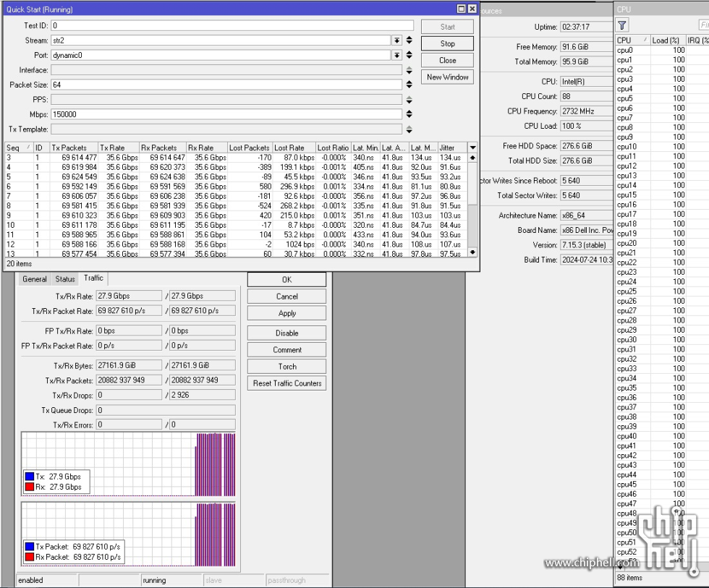
Task: Click the Uptime value 02:37:17
Action: pyautogui.click(x=587, y=27)
